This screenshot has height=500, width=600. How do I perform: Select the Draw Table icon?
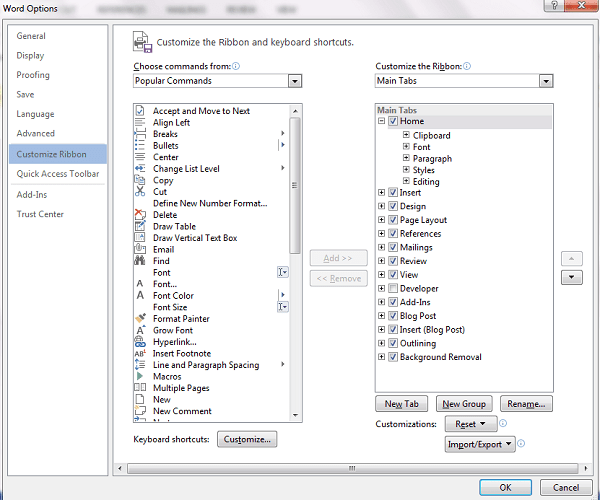click(x=140, y=227)
